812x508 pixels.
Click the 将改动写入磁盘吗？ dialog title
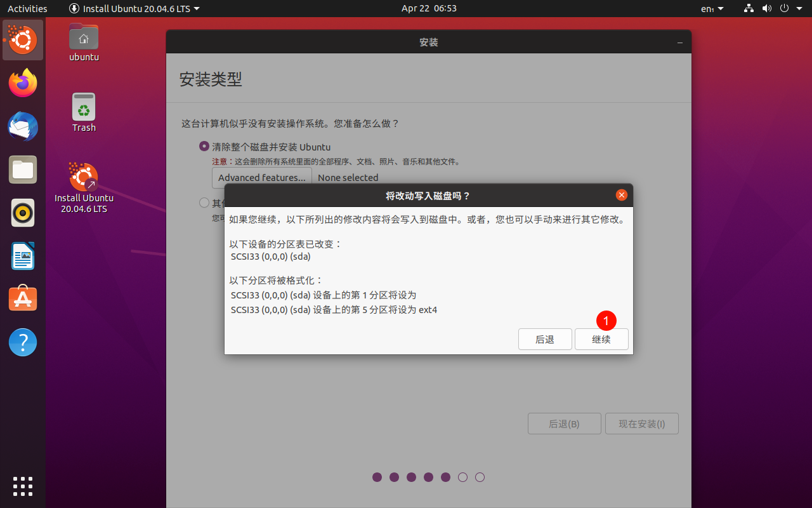tap(428, 196)
